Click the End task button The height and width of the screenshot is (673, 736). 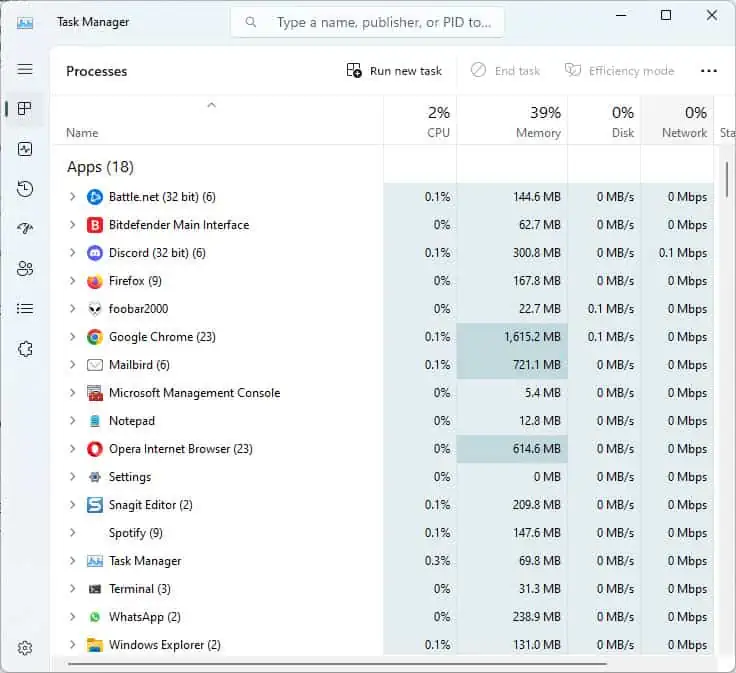tap(505, 71)
